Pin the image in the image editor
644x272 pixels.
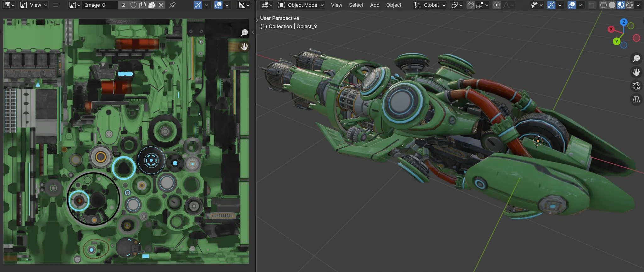pos(172,5)
